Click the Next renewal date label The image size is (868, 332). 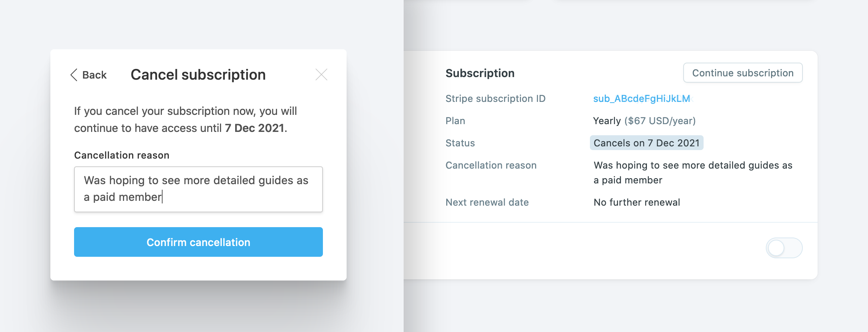click(487, 202)
